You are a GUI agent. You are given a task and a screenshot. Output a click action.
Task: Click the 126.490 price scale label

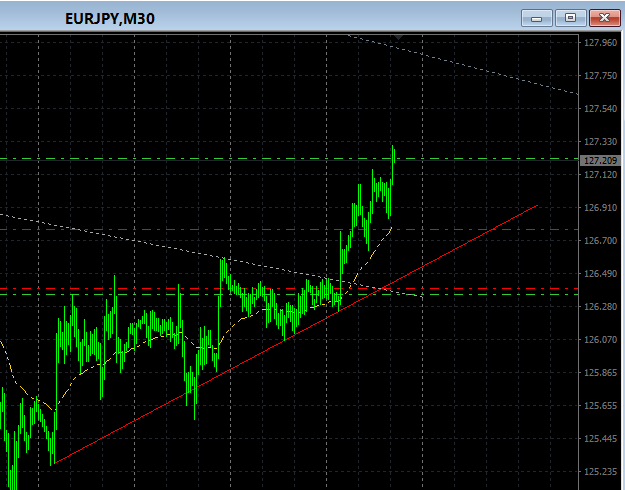click(600, 274)
